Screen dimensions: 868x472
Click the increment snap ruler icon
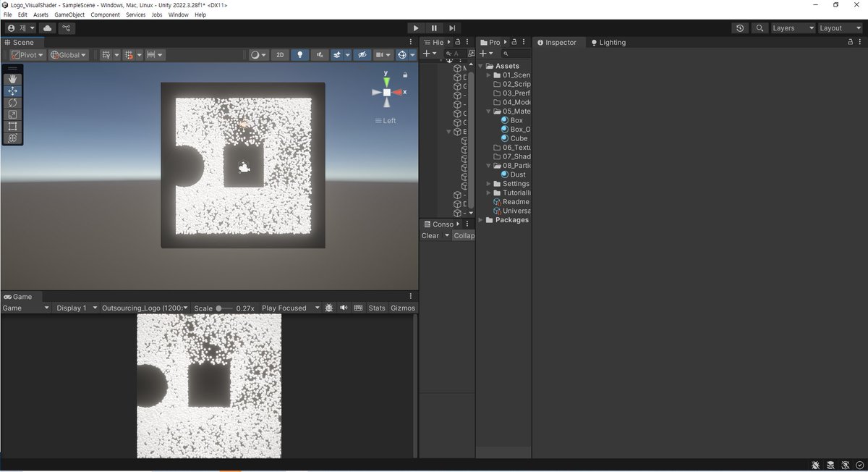click(151, 55)
